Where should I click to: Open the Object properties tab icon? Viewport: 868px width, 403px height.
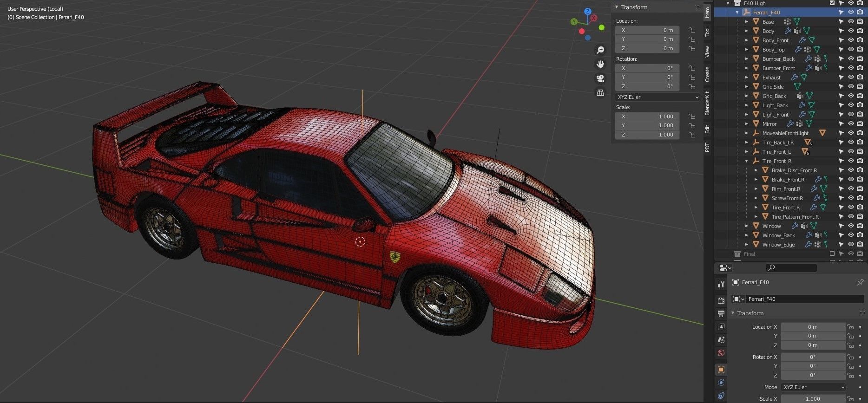721,370
